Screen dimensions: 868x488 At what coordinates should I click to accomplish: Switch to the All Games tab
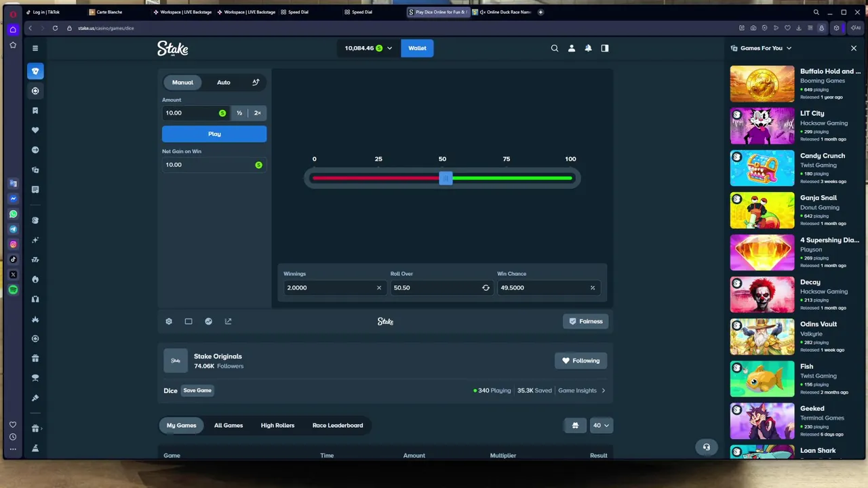[229, 426]
